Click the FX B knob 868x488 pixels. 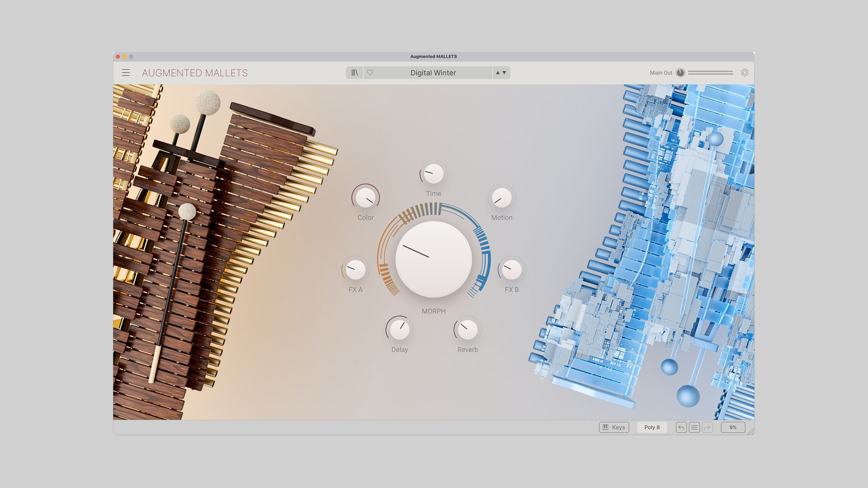[x=512, y=270]
